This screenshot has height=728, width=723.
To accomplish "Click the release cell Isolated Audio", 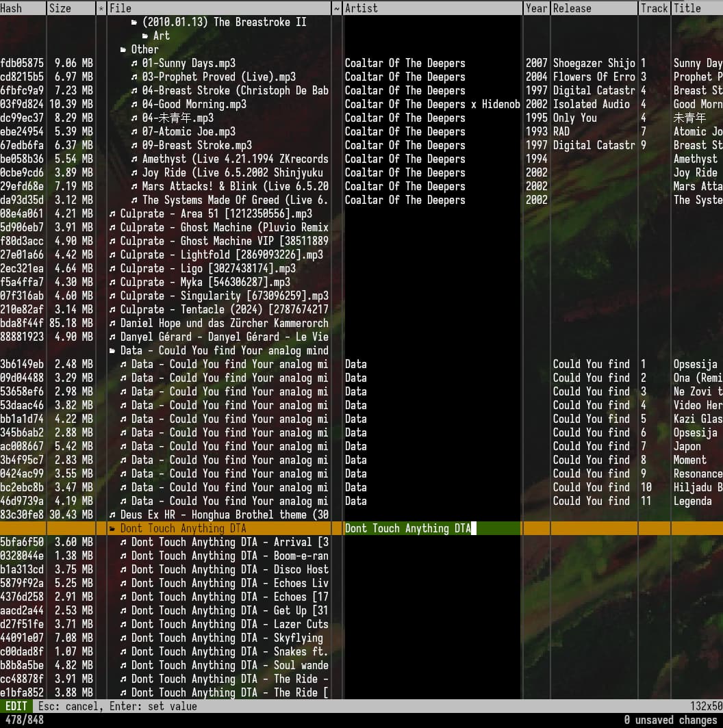I will click(x=591, y=105).
